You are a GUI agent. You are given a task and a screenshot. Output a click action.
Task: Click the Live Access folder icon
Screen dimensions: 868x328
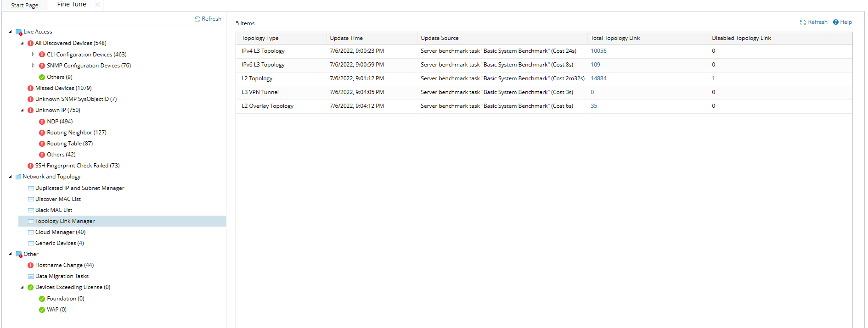19,32
